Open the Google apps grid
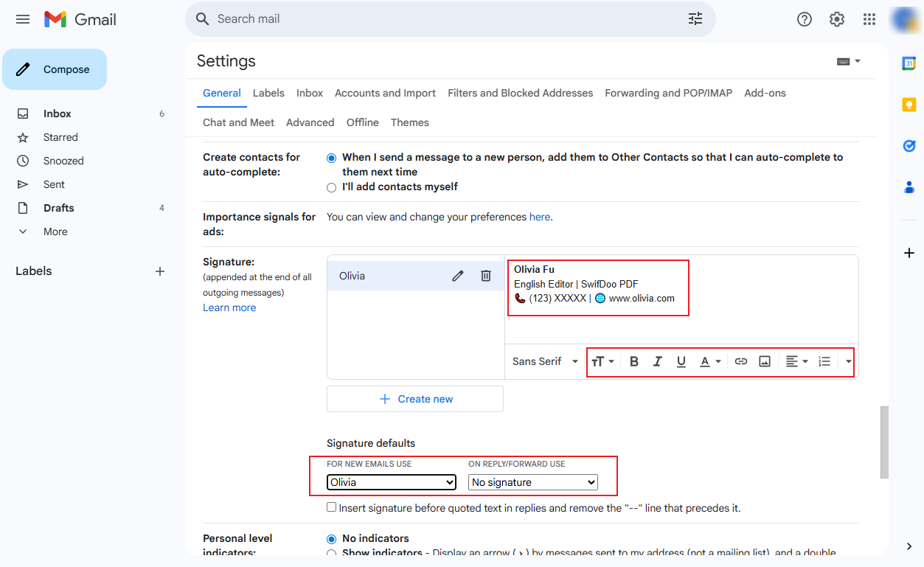This screenshot has width=924, height=567. (x=869, y=19)
